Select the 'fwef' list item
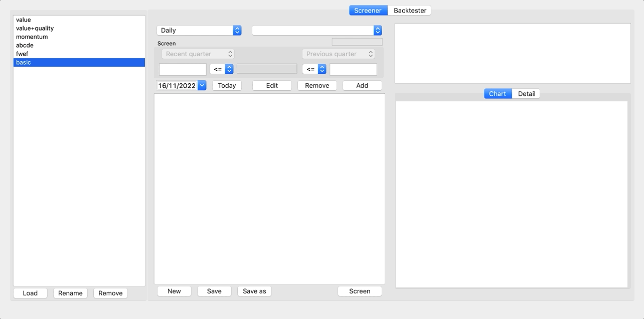The image size is (644, 319). 79,54
